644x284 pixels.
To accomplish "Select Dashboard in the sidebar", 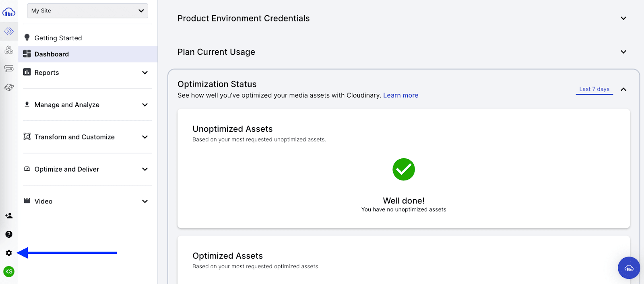I will click(52, 54).
